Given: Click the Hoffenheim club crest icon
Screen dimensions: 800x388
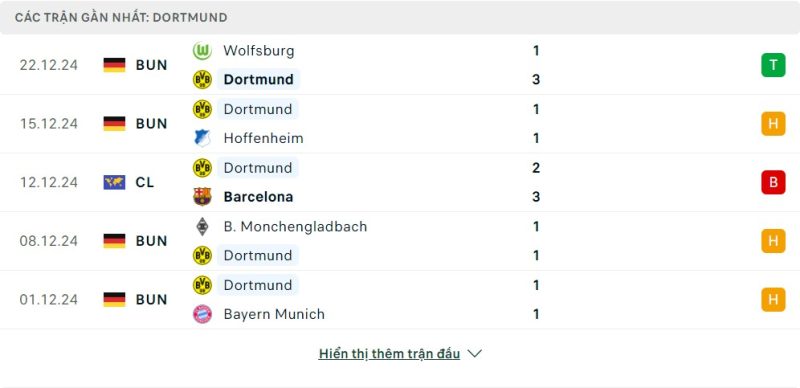Looking at the screenshot, I should coord(202,138).
